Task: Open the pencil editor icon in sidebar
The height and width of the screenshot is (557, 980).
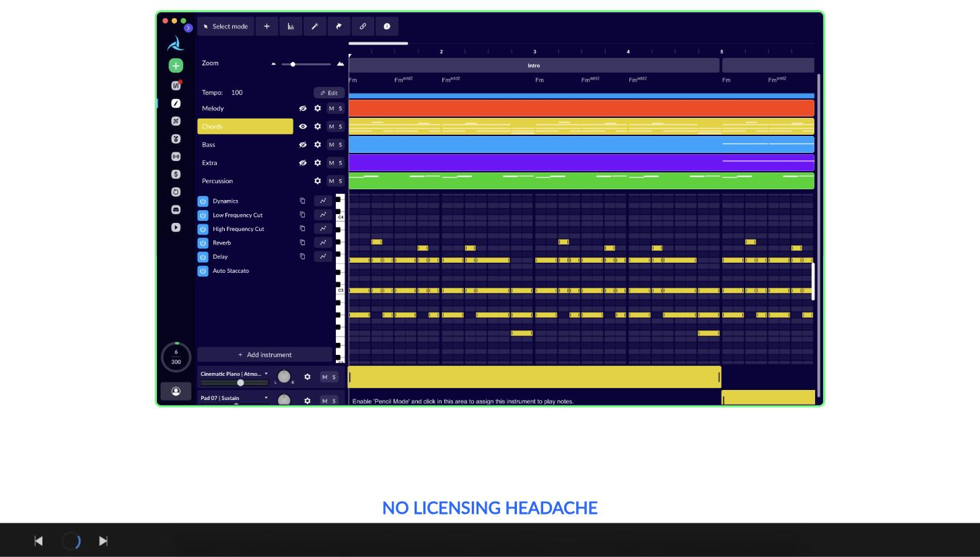Action: pos(176,103)
